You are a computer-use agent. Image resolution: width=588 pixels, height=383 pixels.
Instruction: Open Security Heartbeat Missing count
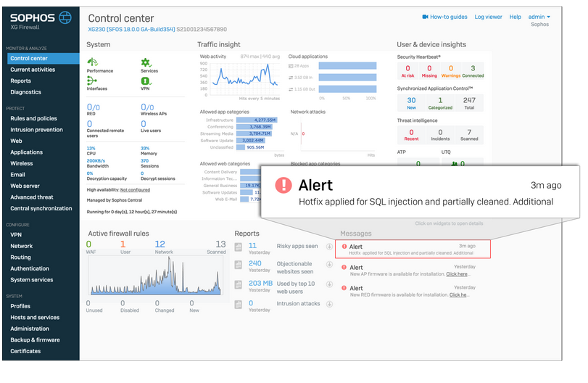click(x=429, y=70)
